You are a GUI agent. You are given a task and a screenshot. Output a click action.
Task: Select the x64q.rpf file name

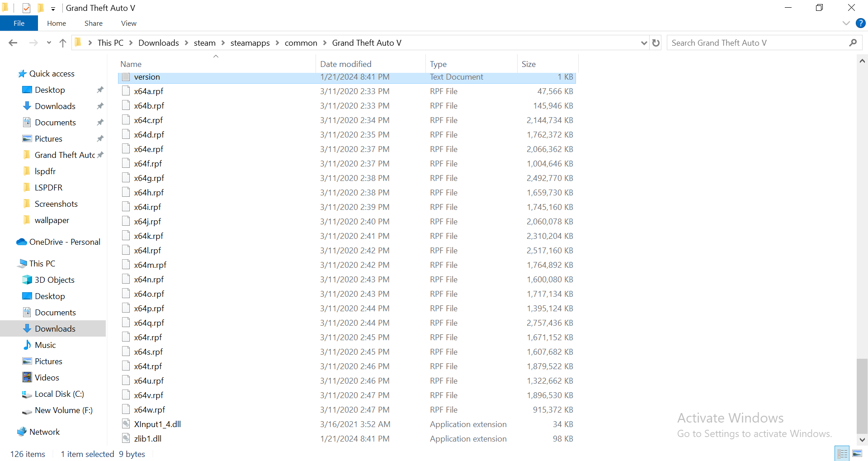149,323
